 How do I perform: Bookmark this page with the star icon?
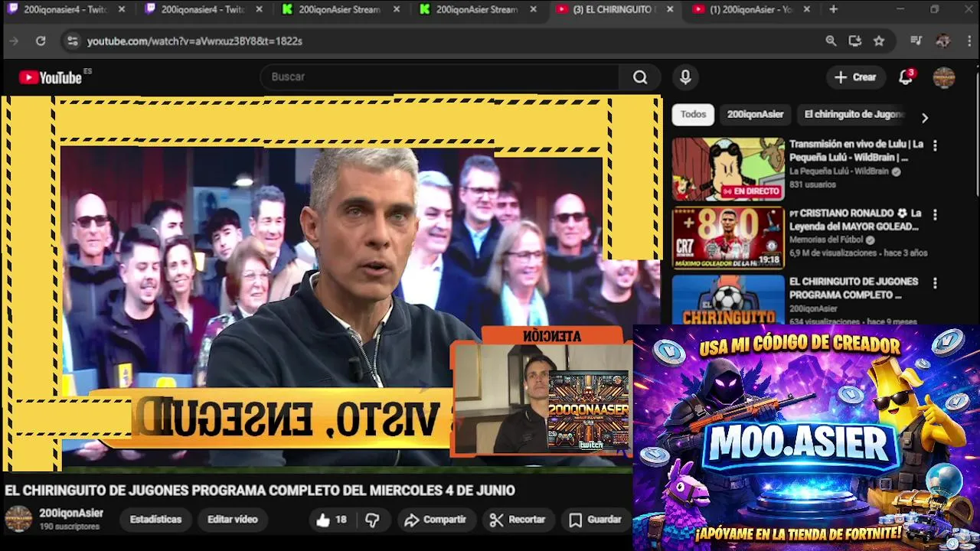[x=879, y=41]
